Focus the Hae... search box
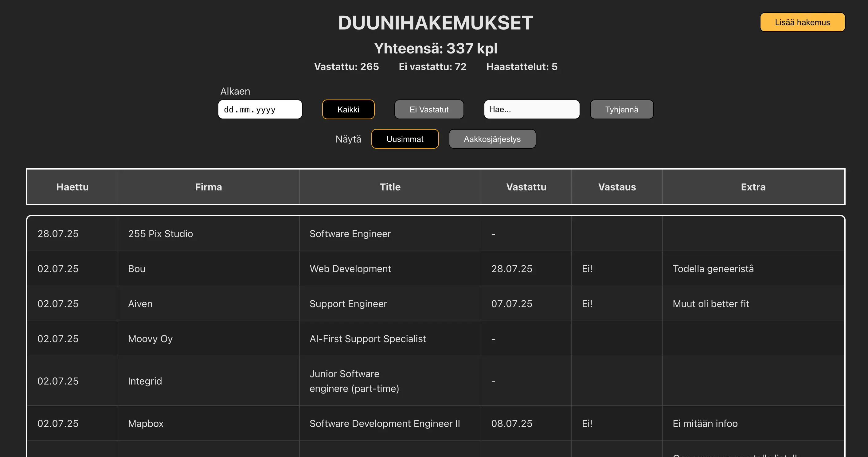This screenshot has width=868, height=457. point(532,109)
